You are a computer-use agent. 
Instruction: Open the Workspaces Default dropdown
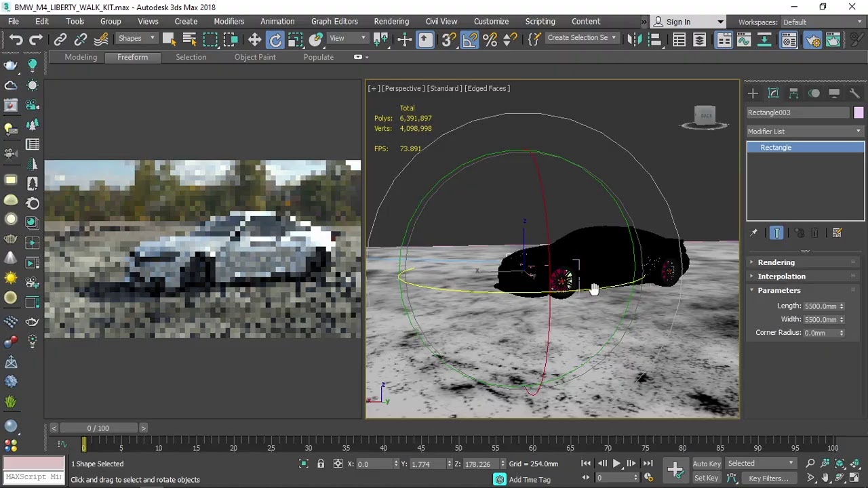(x=823, y=22)
